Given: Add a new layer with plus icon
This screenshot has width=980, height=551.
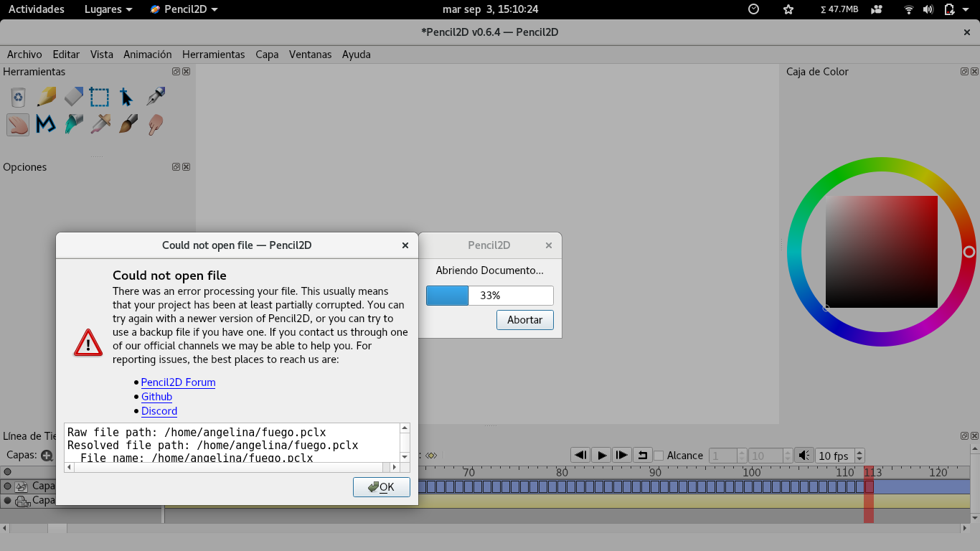Looking at the screenshot, I should [x=47, y=456].
